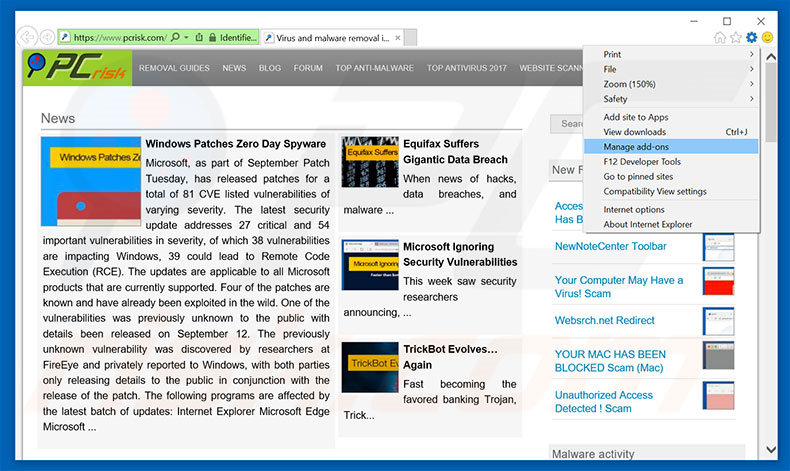Open Unauthorized Access Detected ! Scam link

coord(604,401)
